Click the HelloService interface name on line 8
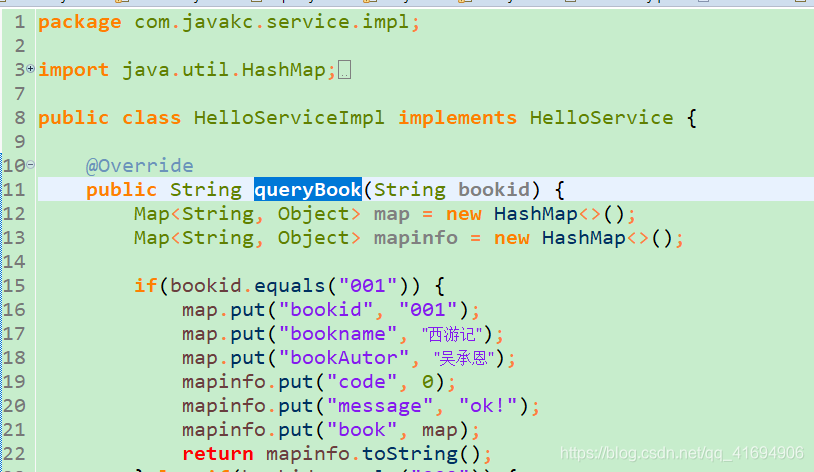Screen dimensions: 814x472 tap(601, 118)
